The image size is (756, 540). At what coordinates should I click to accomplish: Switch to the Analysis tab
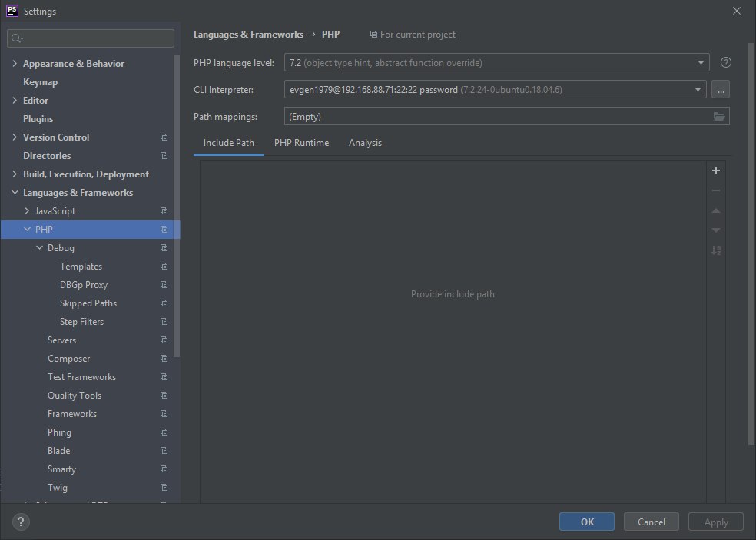pyautogui.click(x=365, y=143)
